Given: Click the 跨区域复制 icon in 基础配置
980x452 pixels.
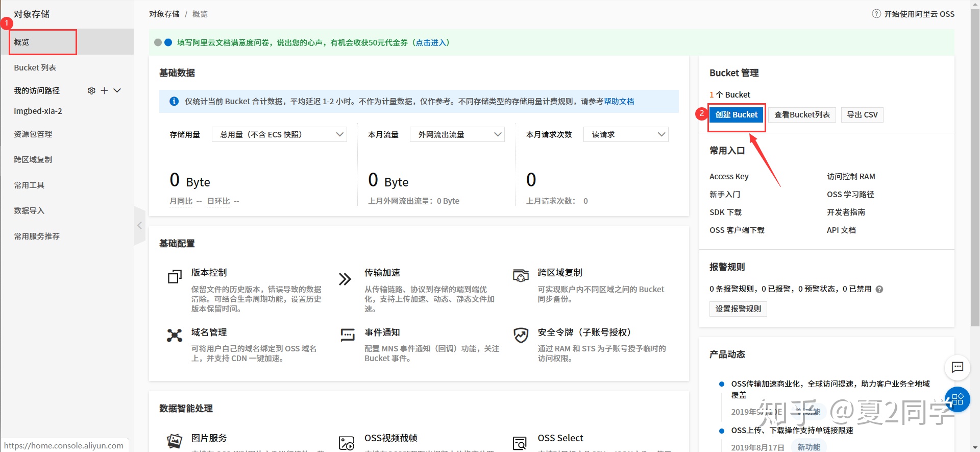Looking at the screenshot, I should pyautogui.click(x=521, y=276).
